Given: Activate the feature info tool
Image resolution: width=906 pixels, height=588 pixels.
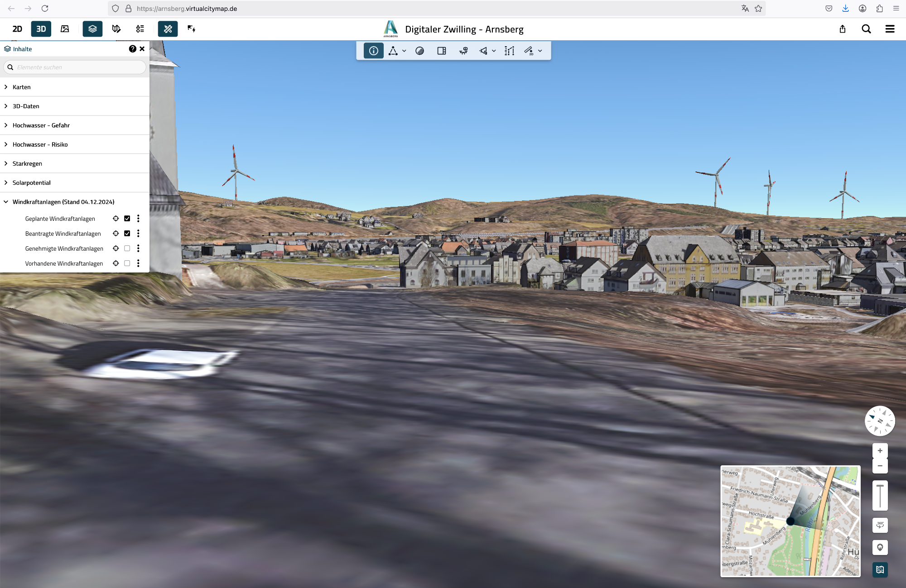Looking at the screenshot, I should [x=373, y=51].
